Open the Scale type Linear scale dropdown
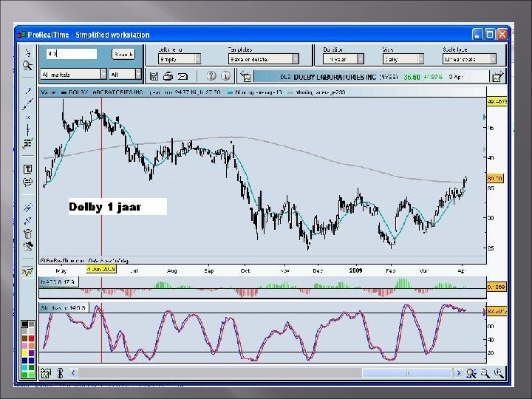Viewport: 532px width, 399px height. point(470,59)
